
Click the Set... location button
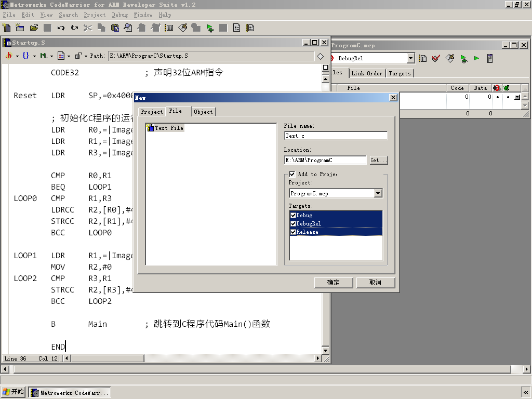[378, 160]
